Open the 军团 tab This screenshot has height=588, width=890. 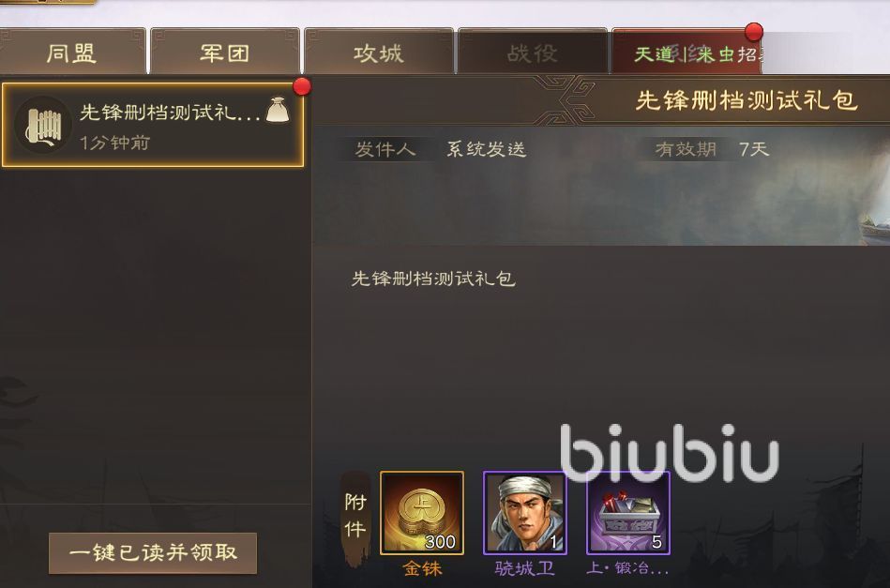[225, 53]
